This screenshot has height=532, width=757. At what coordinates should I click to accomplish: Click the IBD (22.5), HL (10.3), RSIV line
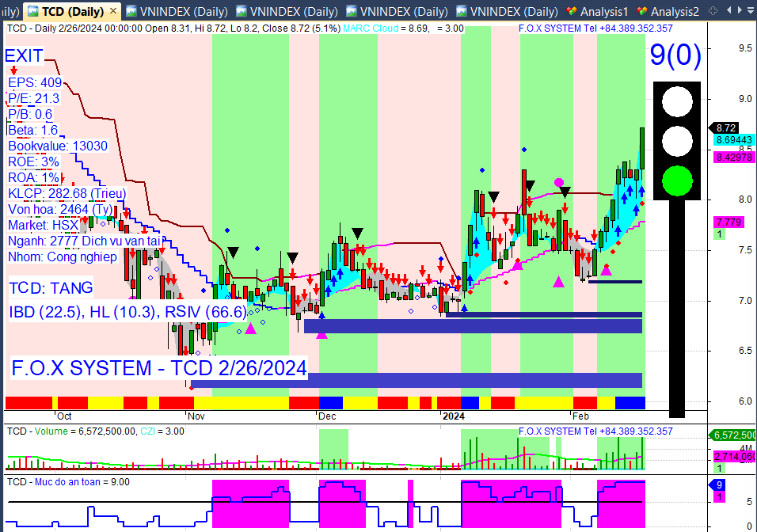pyautogui.click(x=127, y=312)
